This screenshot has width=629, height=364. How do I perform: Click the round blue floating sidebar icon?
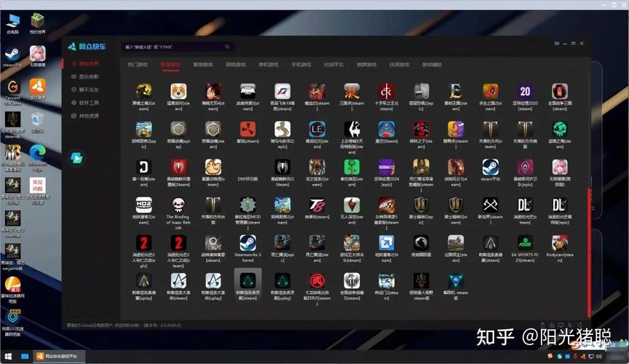(x=76, y=158)
